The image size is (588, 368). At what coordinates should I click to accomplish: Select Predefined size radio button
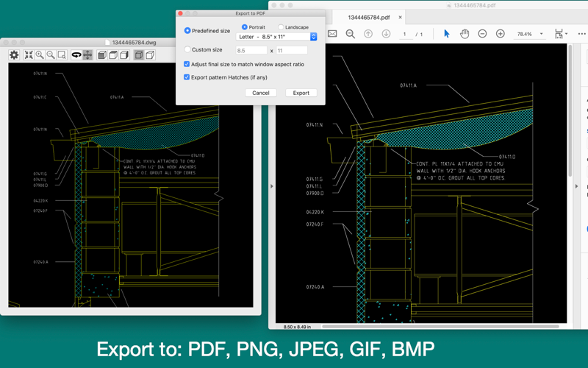pyautogui.click(x=187, y=31)
